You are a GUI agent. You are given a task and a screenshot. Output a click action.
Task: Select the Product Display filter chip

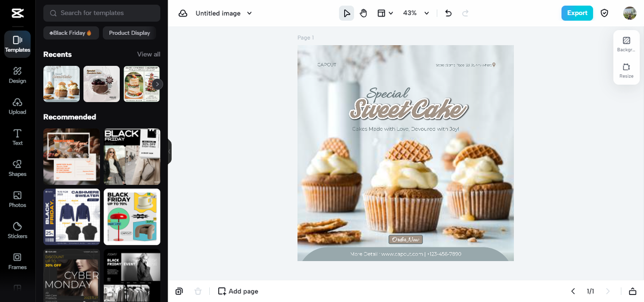point(129,33)
